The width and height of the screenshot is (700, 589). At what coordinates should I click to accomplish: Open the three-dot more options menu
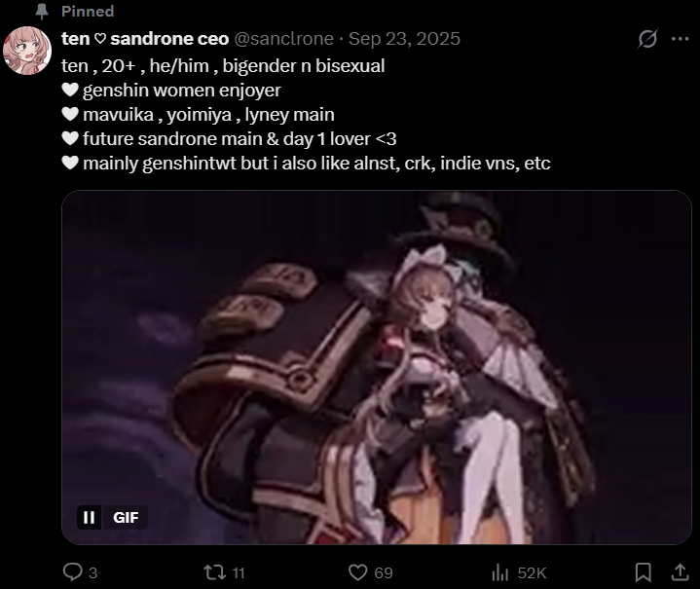[x=680, y=39]
